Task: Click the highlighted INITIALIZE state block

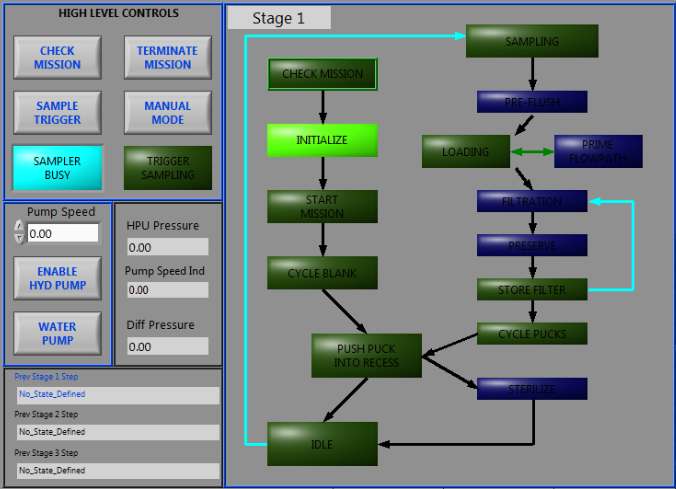Action: point(322,140)
